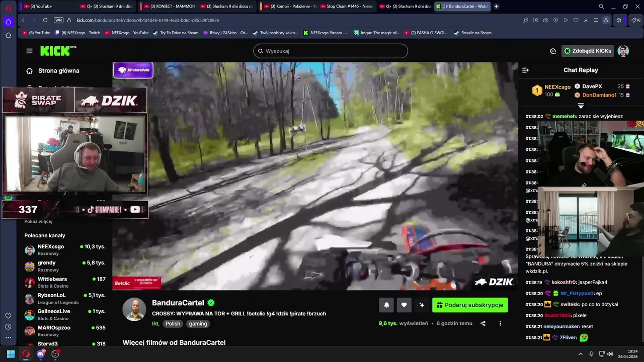Click the Opera sidebar star bookmarks icon
Viewport: 644px width, 362px height.
[8, 35]
